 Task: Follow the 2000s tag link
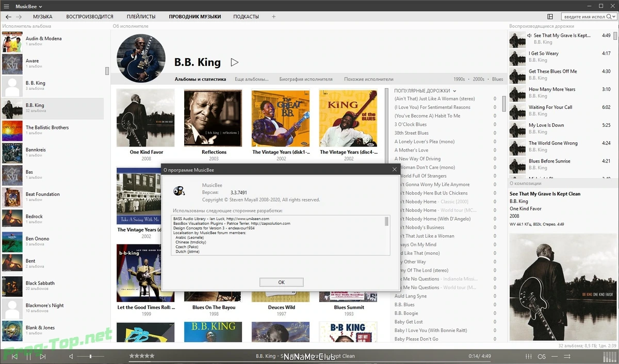[479, 79]
